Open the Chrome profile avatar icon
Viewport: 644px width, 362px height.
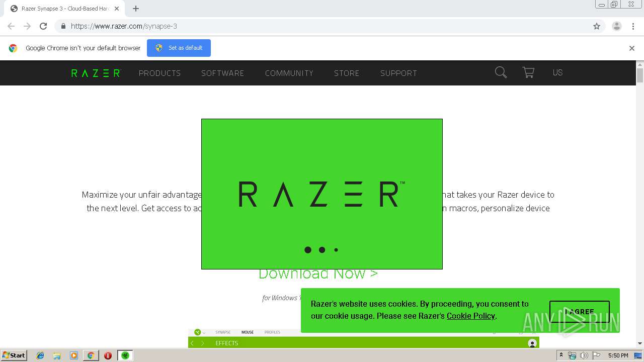click(x=617, y=26)
